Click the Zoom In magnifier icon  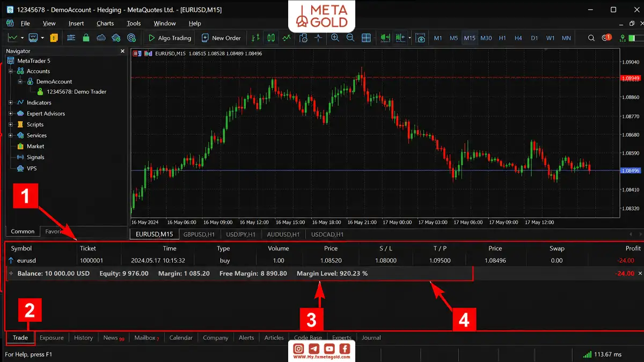pos(335,38)
